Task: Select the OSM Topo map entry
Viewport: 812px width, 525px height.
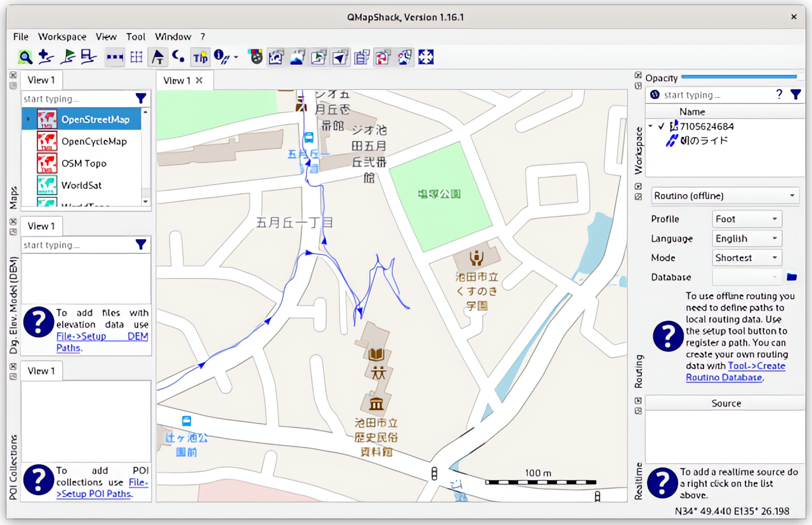Action: pyautogui.click(x=81, y=163)
